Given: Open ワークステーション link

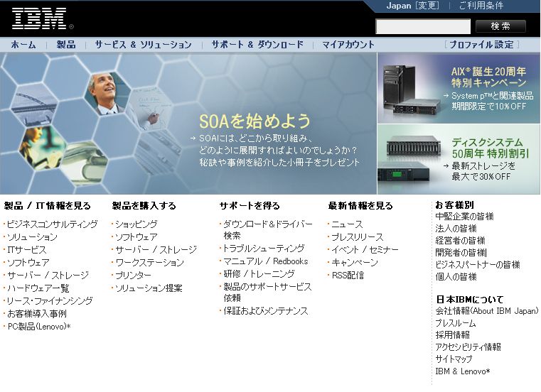Looking at the screenshot, I should pyautogui.click(x=149, y=263).
